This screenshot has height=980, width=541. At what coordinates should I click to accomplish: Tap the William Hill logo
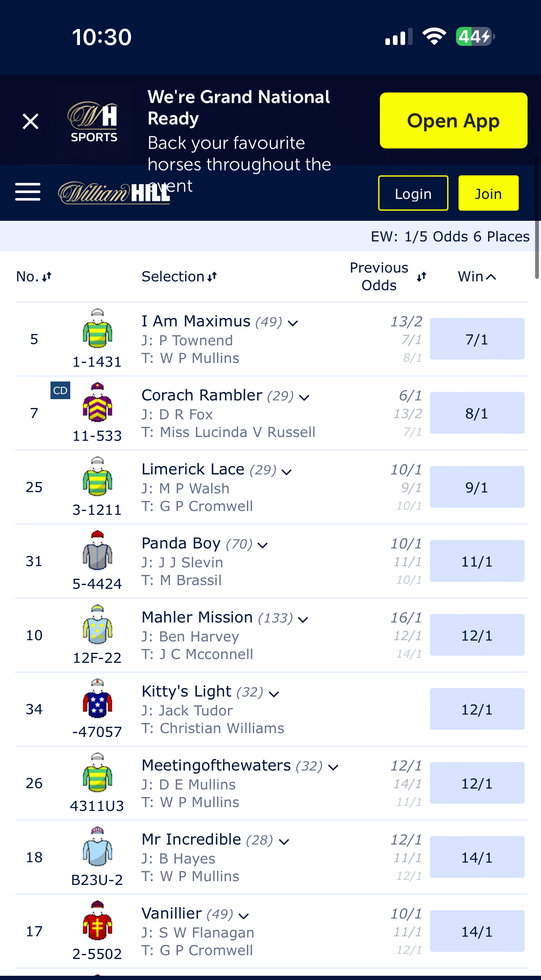coord(114,193)
